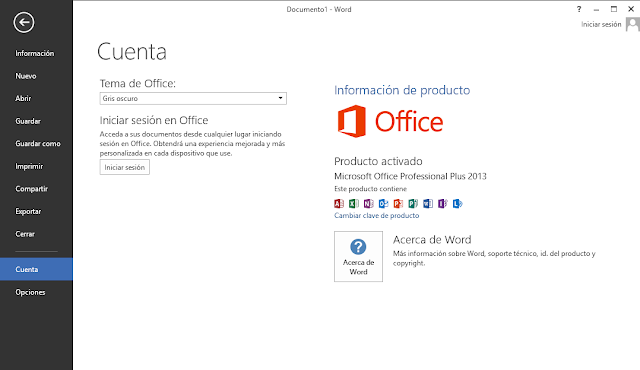The width and height of the screenshot is (640, 370).
Task: Click the Iniciar sesión en Office heading
Action: pos(154,120)
